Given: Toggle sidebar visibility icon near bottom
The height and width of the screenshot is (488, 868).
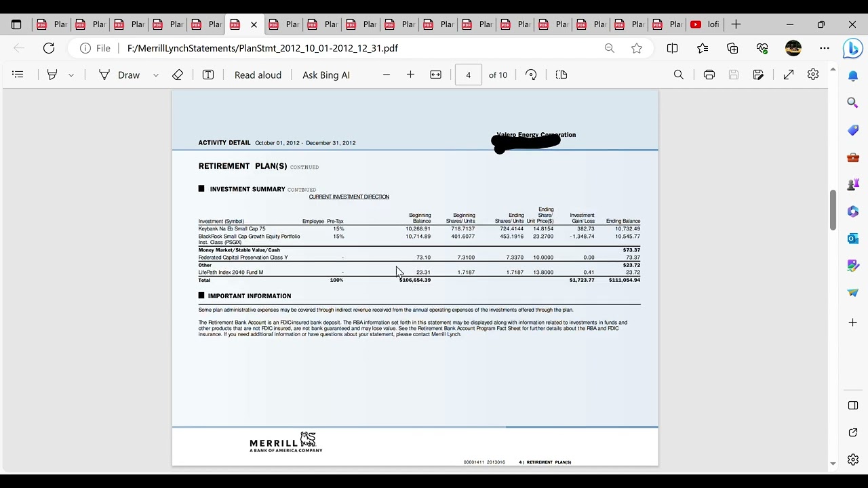Looking at the screenshot, I should pyautogui.click(x=853, y=405).
